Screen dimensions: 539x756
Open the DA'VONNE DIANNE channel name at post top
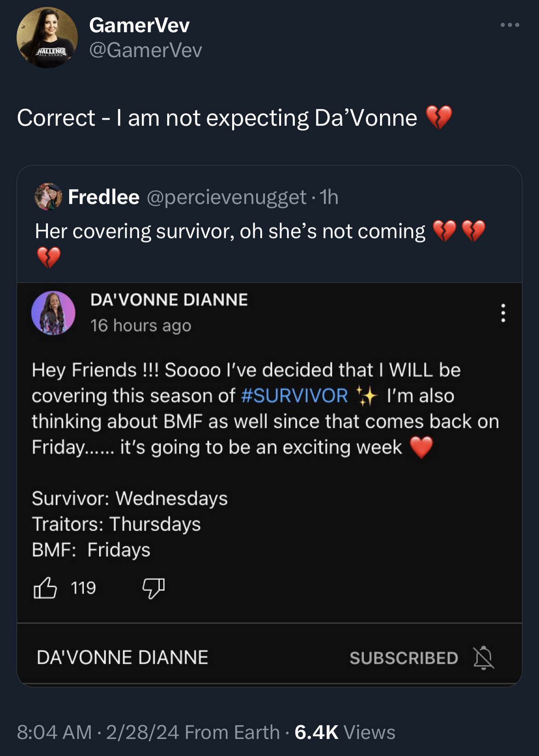pyautogui.click(x=169, y=300)
